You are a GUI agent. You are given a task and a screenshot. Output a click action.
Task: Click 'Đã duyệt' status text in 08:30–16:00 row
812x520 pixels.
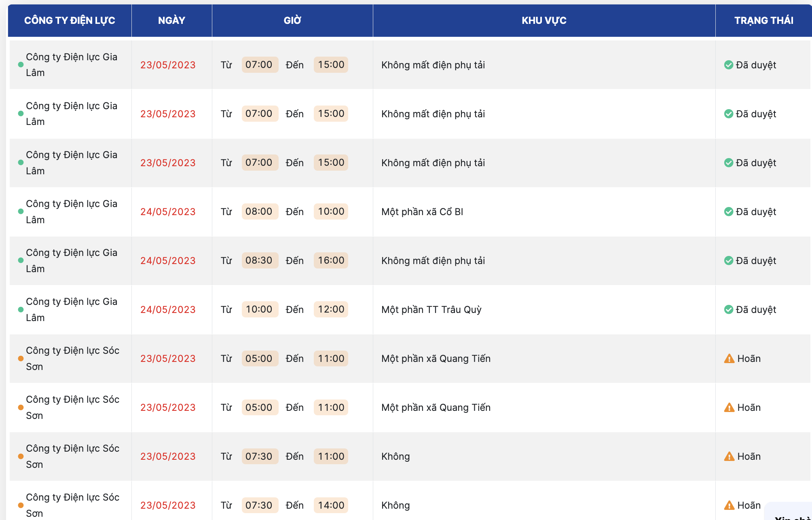point(756,261)
